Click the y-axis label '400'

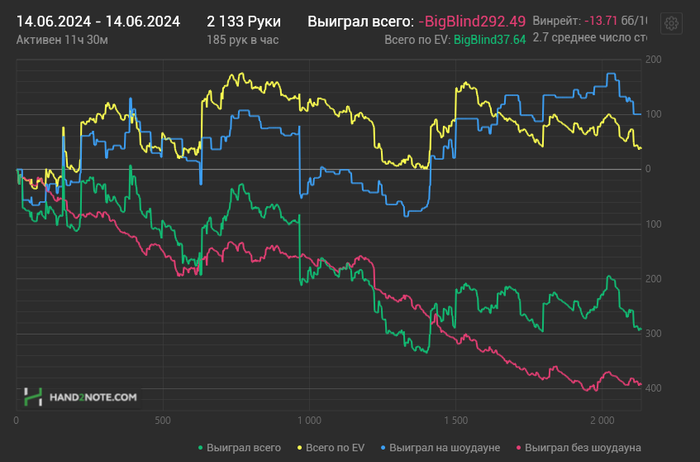653,388
